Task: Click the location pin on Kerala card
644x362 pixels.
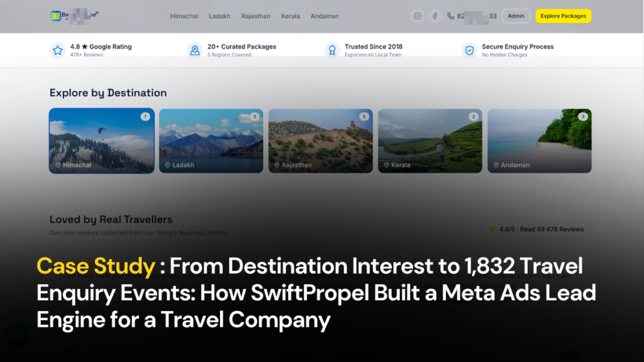Action: [x=387, y=165]
